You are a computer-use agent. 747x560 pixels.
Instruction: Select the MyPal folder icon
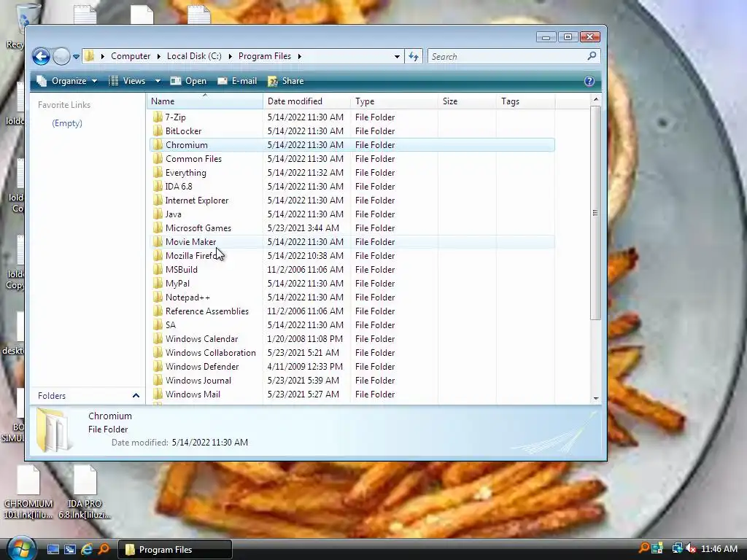pyautogui.click(x=158, y=284)
